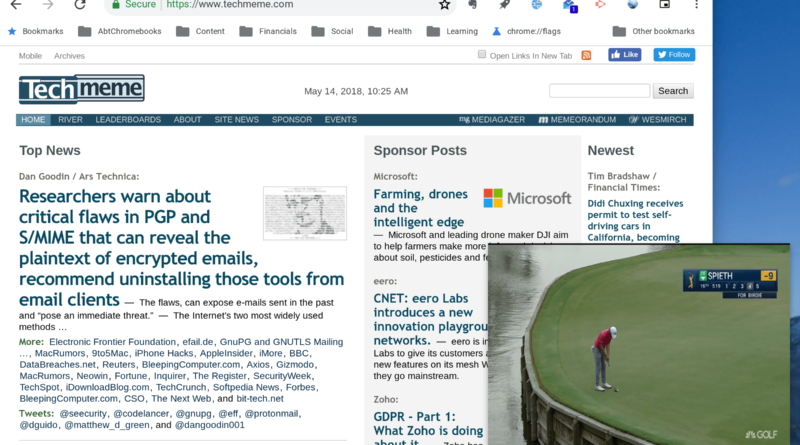Screen dimensions: 800x445
Task: Go to MEDIAGAZER sister site
Action: coord(492,119)
